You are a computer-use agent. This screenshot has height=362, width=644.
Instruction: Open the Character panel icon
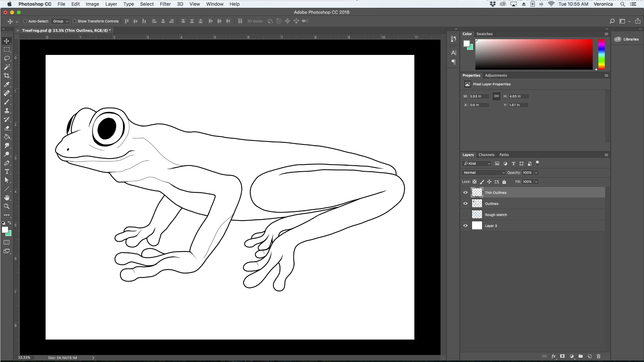pos(454,53)
